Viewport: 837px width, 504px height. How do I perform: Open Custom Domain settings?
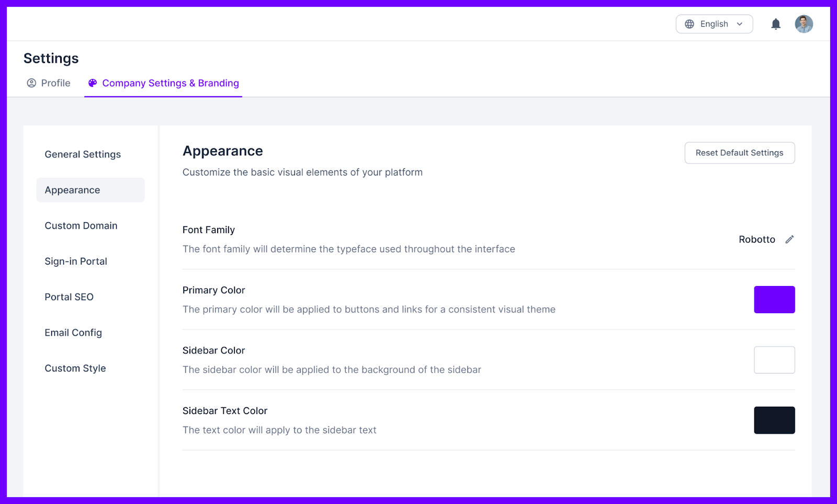[x=81, y=225]
